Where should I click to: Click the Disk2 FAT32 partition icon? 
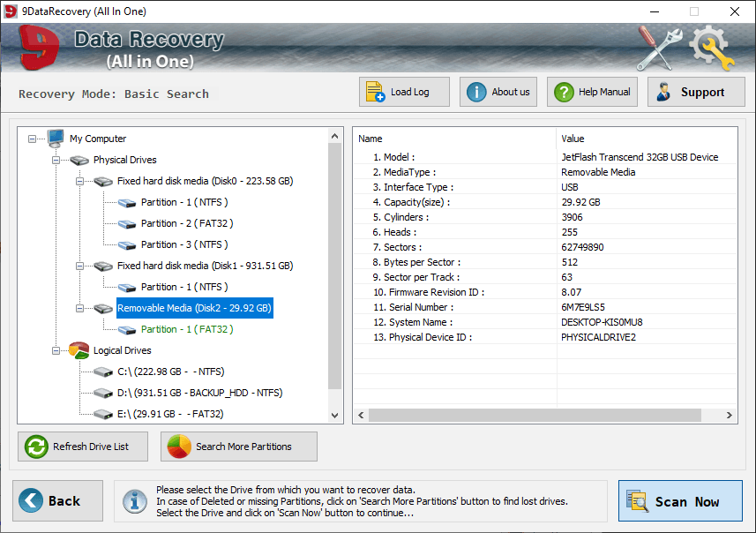[127, 330]
